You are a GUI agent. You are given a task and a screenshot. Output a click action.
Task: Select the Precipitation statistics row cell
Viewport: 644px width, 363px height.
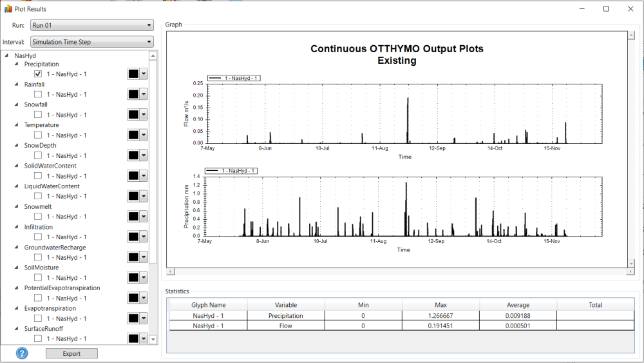286,316
